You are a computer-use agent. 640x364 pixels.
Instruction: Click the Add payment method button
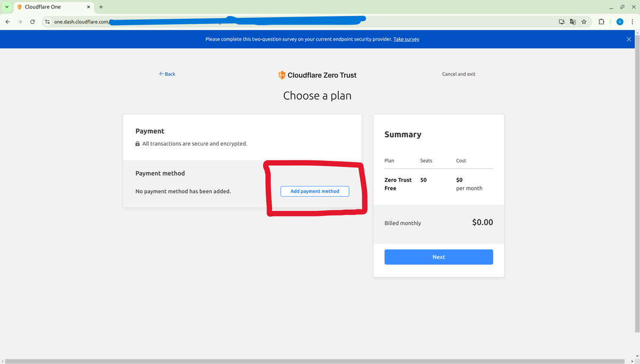coord(315,191)
